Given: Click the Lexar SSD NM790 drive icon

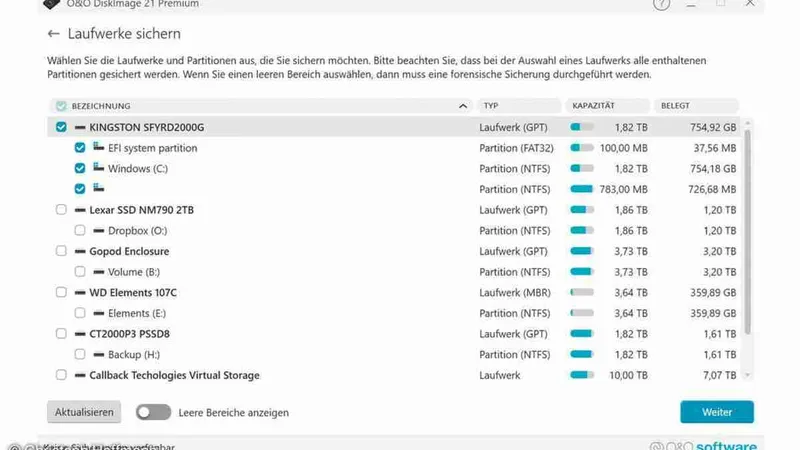Looking at the screenshot, I should point(80,210).
